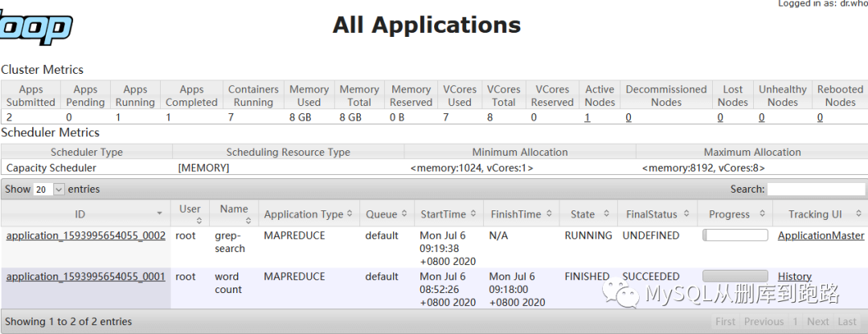This screenshot has height=334, width=868.
Task: Click the Hadoop logo
Action: click(36, 27)
